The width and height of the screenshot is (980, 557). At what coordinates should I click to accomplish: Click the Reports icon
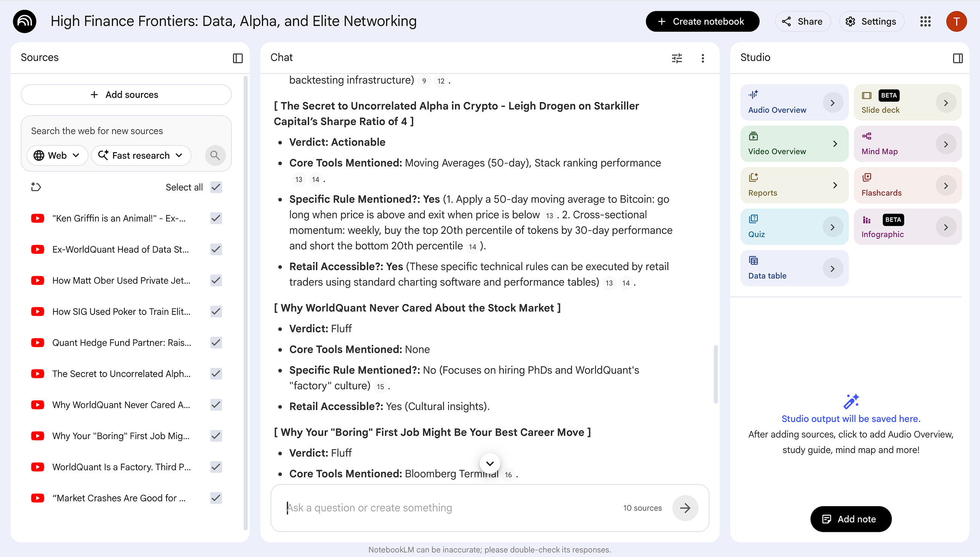[753, 177]
